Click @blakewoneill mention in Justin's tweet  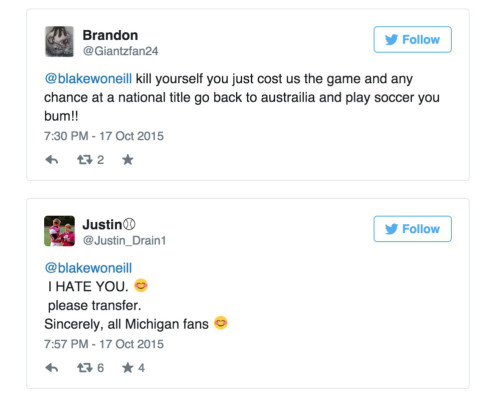point(88,268)
